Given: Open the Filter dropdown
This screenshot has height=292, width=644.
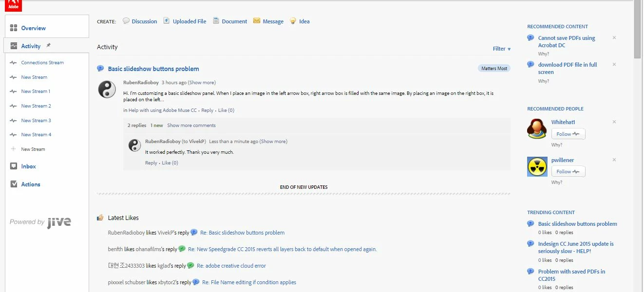Looking at the screenshot, I should (502, 49).
